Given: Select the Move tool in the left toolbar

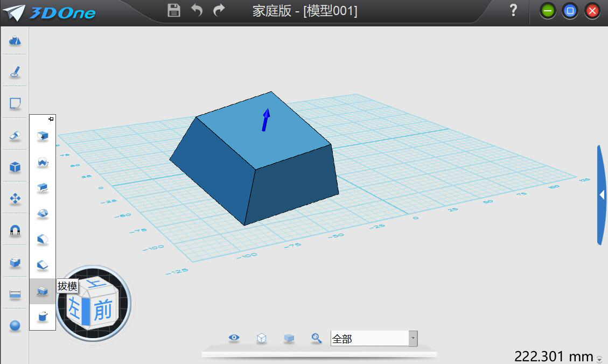Looking at the screenshot, I should [14, 199].
